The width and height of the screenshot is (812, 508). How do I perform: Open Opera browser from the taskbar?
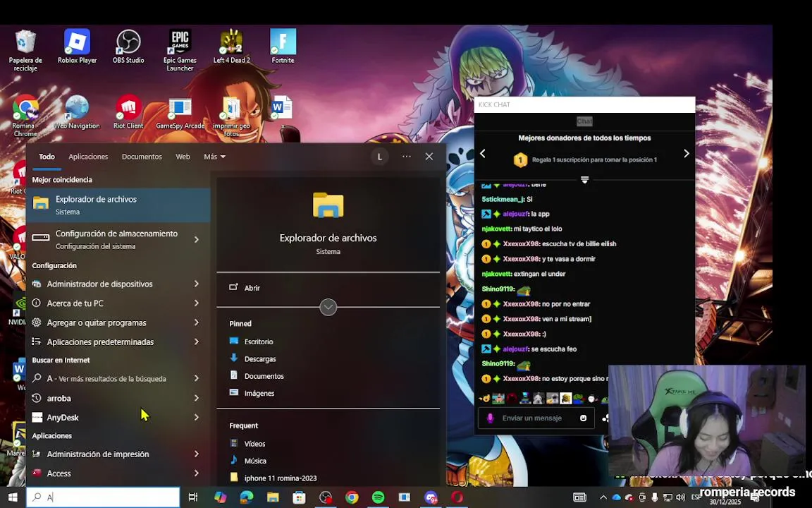coord(457,497)
